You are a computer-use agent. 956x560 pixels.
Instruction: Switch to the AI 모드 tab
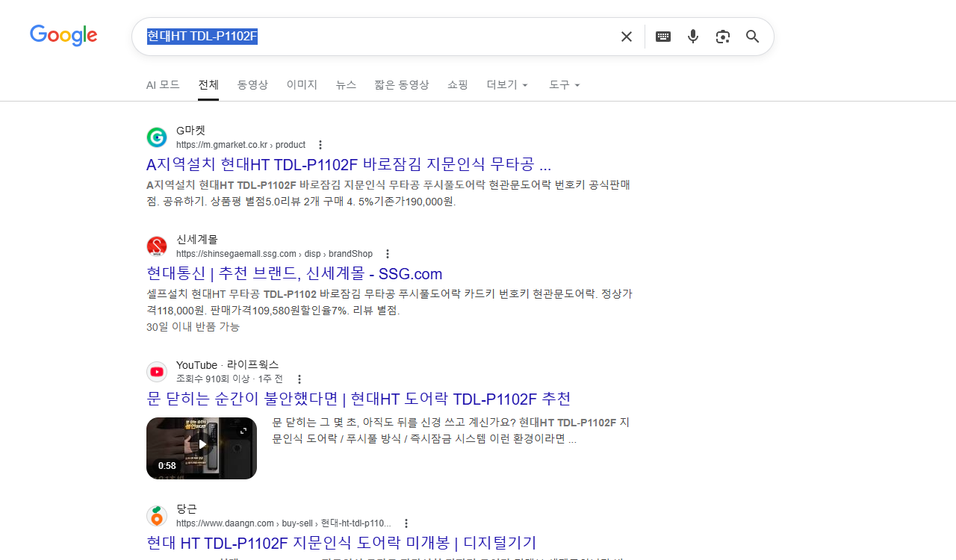click(x=163, y=84)
